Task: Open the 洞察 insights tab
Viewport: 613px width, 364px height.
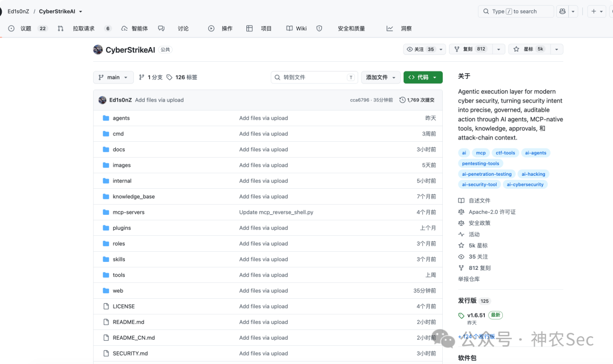Action: point(399,28)
